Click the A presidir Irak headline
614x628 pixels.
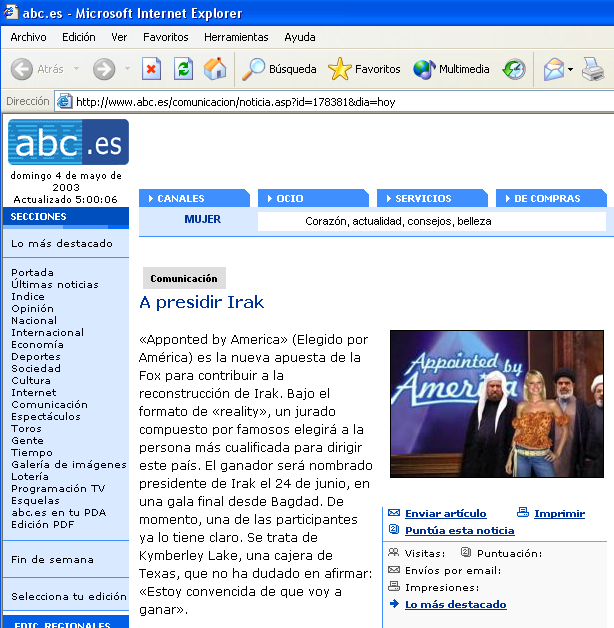pyautogui.click(x=202, y=302)
